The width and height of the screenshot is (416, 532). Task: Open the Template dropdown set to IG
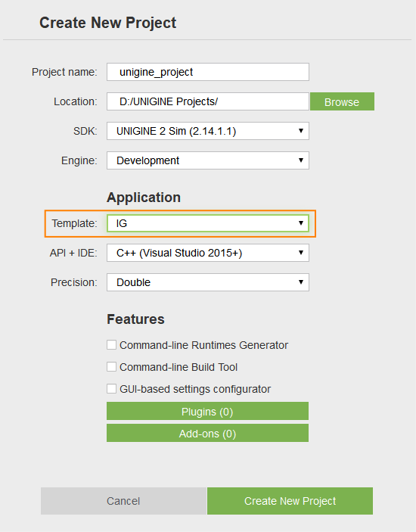pos(208,223)
